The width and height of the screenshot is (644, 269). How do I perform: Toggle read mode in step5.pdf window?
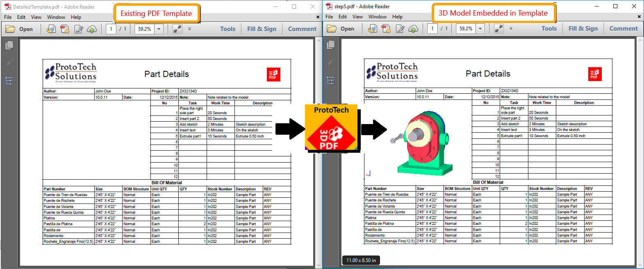tap(498, 29)
